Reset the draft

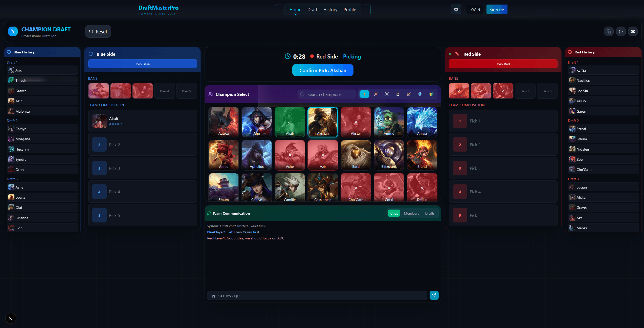point(98,32)
